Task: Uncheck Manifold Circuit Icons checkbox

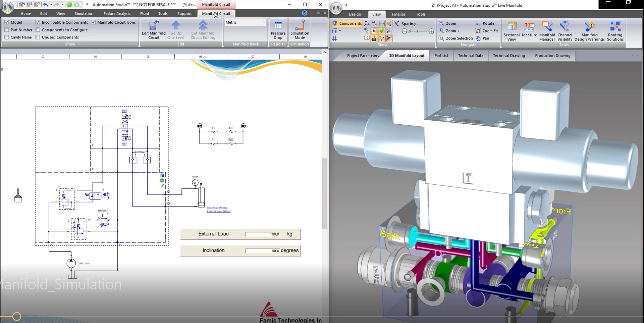Action: (x=93, y=22)
